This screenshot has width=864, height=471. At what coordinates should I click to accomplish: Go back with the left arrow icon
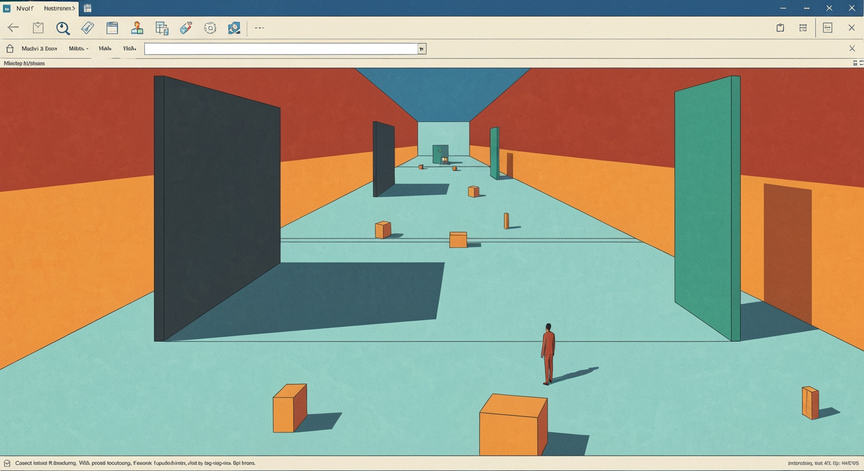[13, 28]
